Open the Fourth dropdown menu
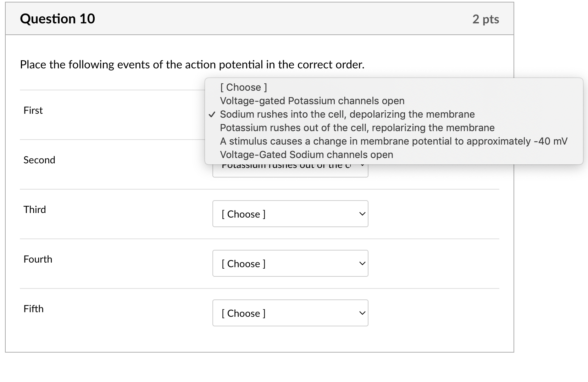 (290, 263)
